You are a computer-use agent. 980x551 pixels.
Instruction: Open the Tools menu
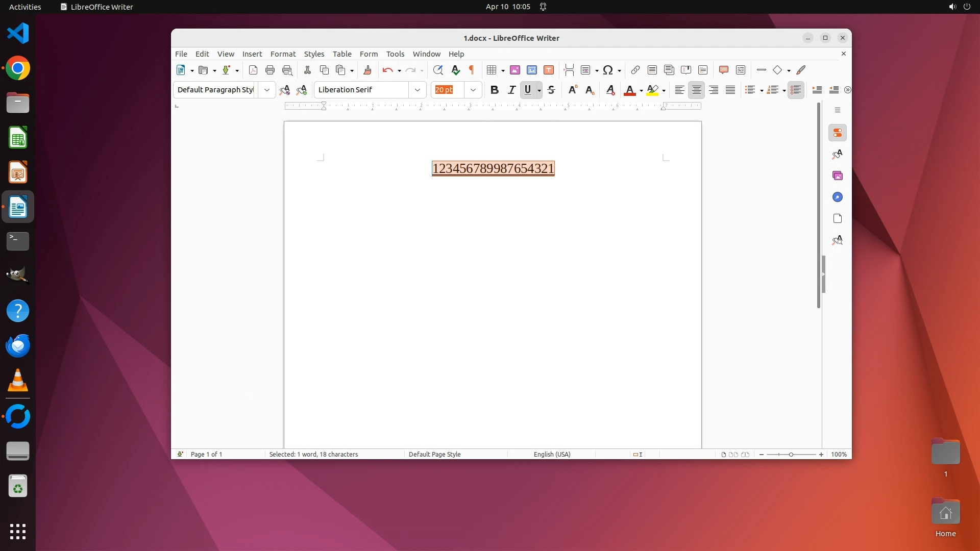(x=395, y=54)
